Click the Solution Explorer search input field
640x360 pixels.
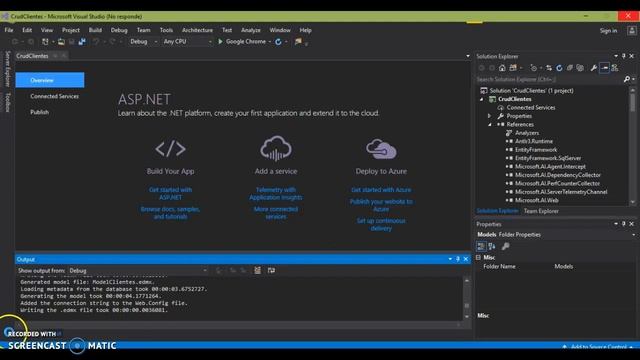click(549, 79)
